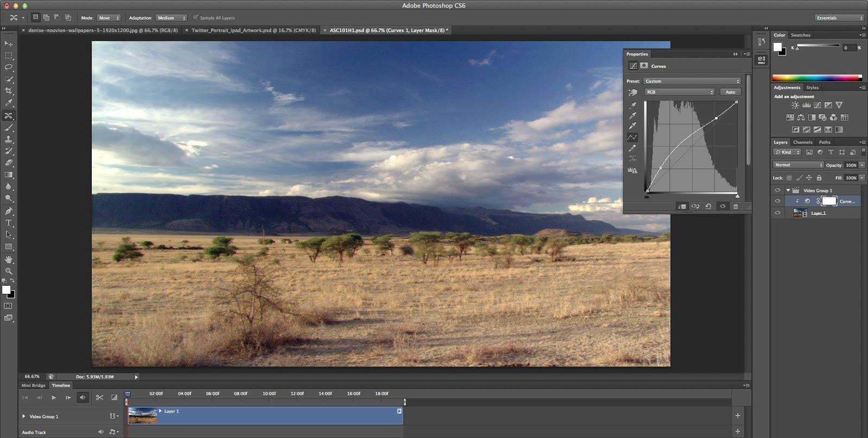The width and height of the screenshot is (868, 438).
Task: Open the curves Preset dropdown
Action: point(692,81)
